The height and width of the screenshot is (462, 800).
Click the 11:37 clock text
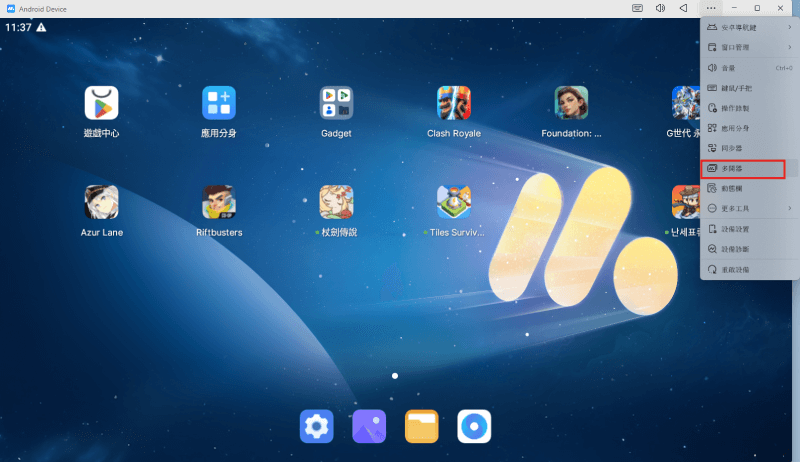click(18, 28)
